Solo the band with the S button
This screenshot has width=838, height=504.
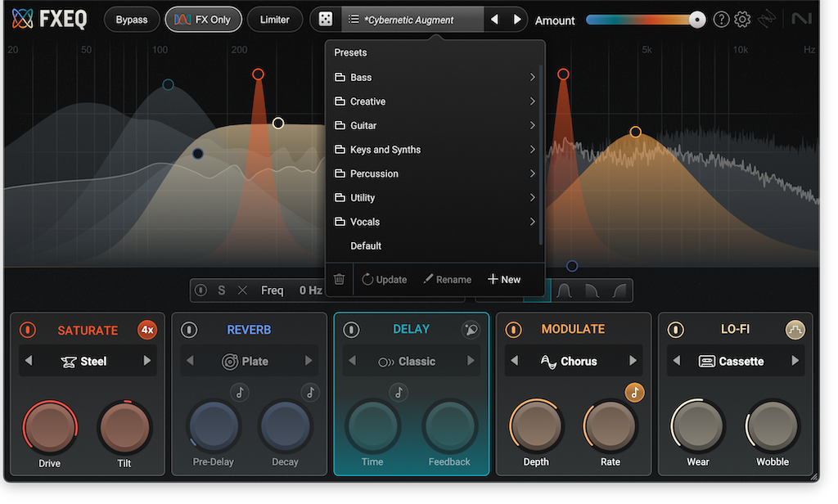221,290
